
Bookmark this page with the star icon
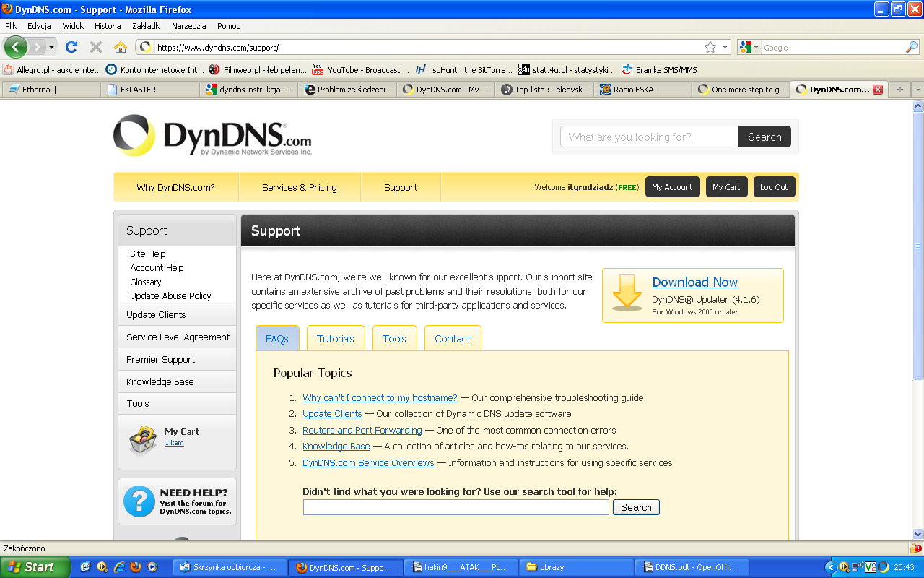click(x=710, y=47)
